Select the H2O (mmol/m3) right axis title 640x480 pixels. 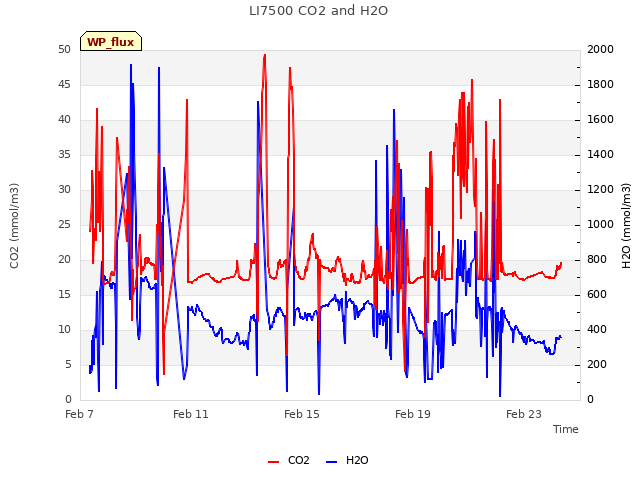point(626,226)
